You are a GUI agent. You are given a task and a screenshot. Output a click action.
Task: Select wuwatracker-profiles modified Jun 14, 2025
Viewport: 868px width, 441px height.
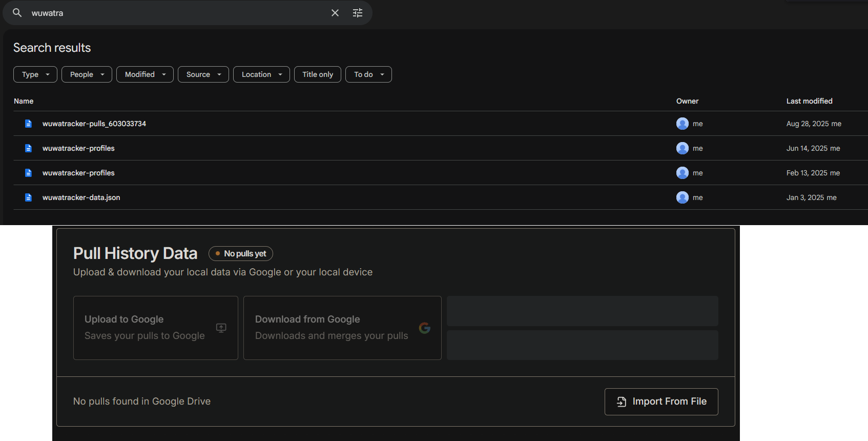(78, 148)
